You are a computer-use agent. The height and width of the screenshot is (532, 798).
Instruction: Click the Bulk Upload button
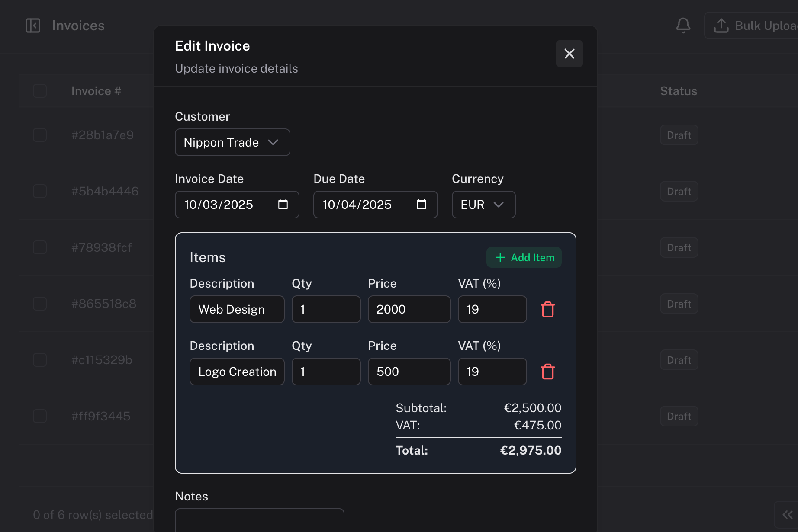(x=751, y=26)
